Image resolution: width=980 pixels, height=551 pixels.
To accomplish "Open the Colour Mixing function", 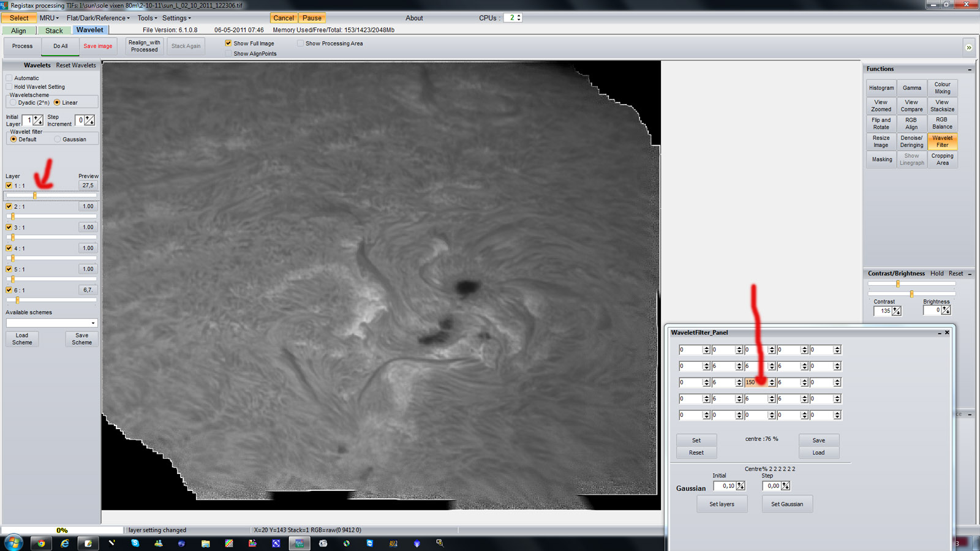I will [x=942, y=88].
